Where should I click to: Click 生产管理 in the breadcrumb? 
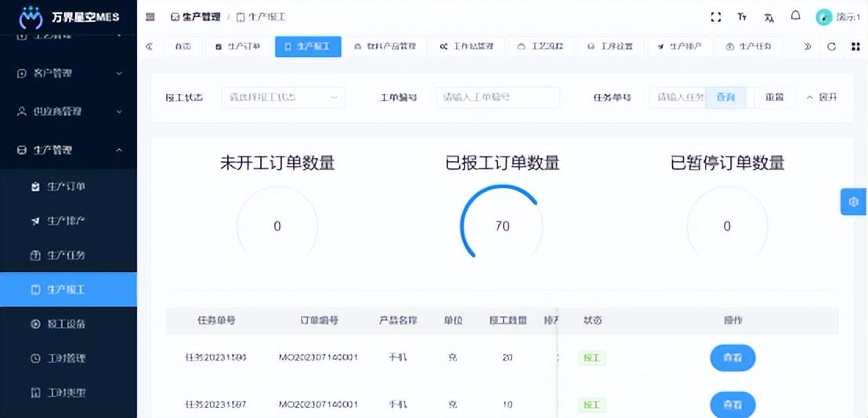(197, 17)
